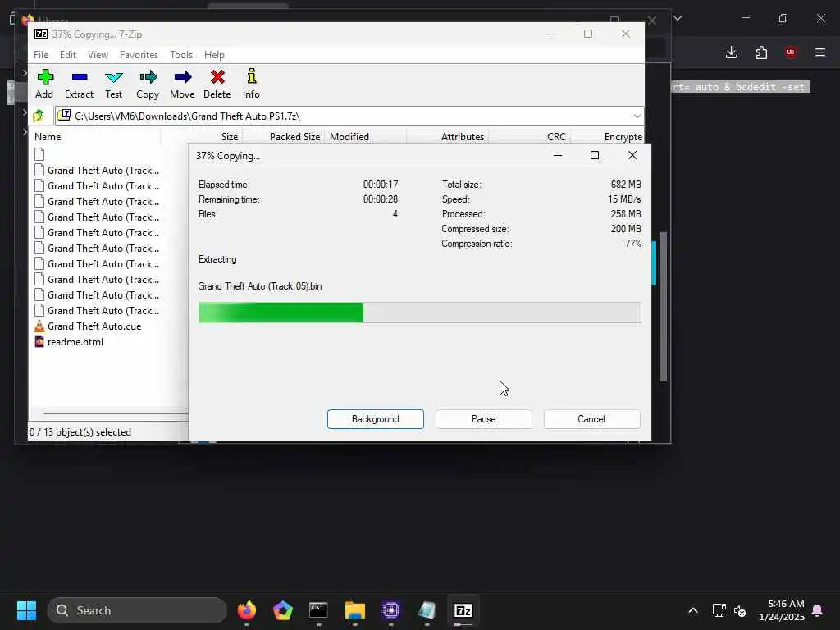Click the Remaining time 00:00:28 value

(x=381, y=199)
